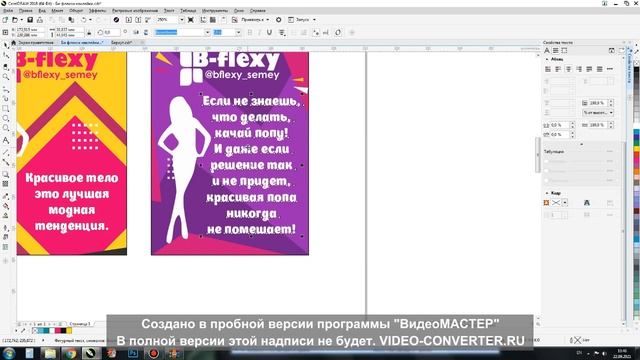640x360 pixels.
Task: Set paragraph alignment to none
Action: (548, 69)
